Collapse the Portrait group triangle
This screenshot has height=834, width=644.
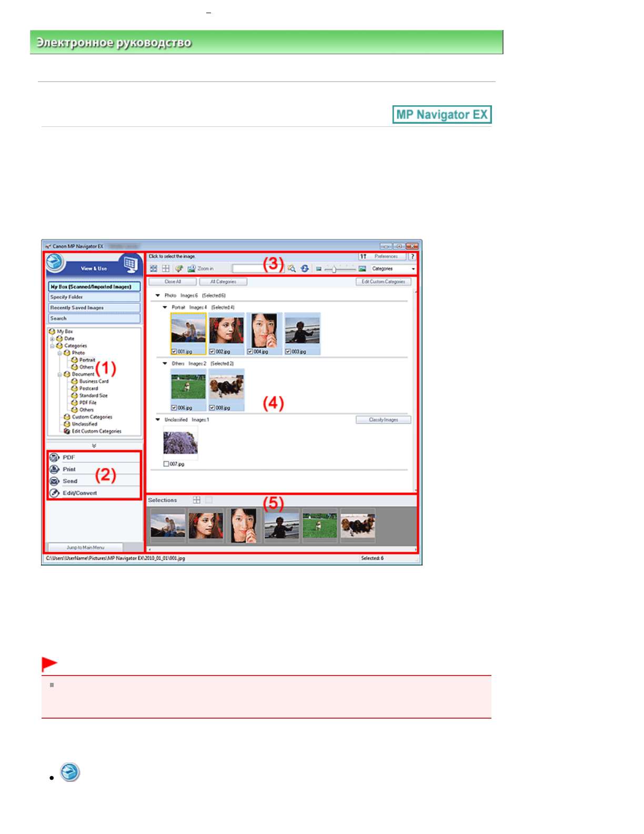pyautogui.click(x=165, y=307)
